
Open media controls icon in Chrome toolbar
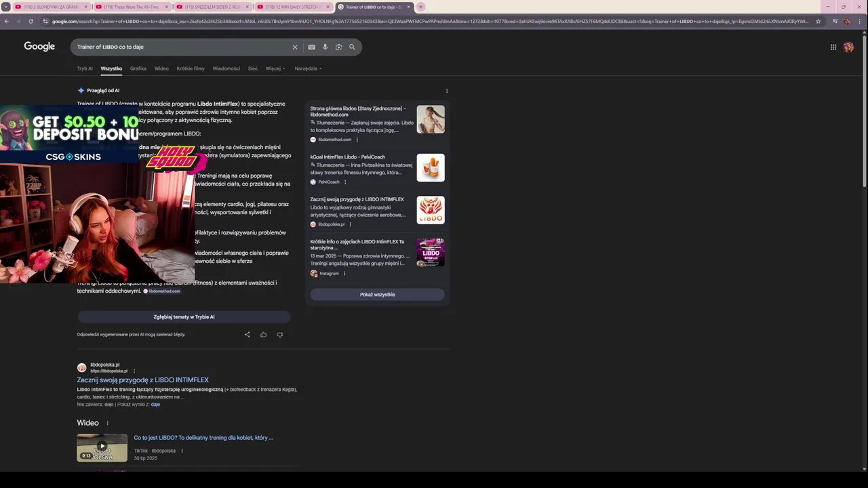[833, 21]
